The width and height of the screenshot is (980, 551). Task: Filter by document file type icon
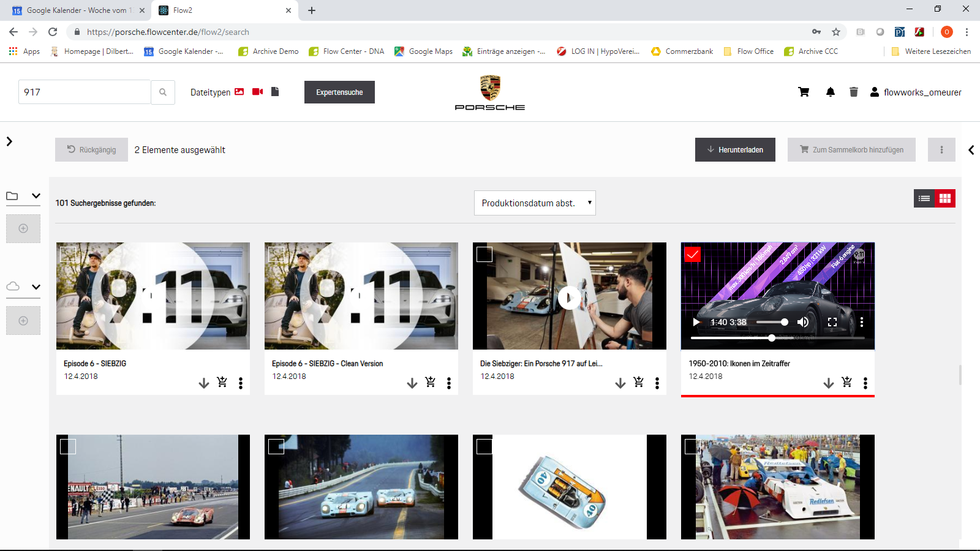click(x=275, y=92)
